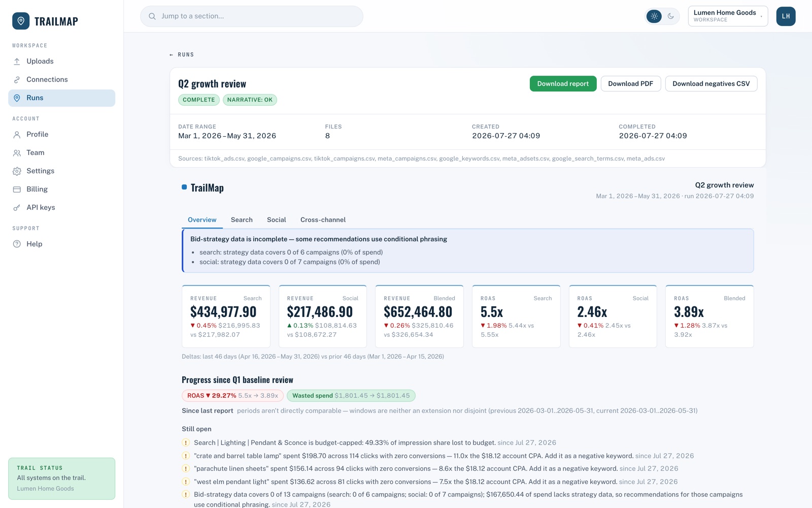This screenshot has width=812, height=508.
Task: Switch to the Social tab
Action: (x=277, y=220)
